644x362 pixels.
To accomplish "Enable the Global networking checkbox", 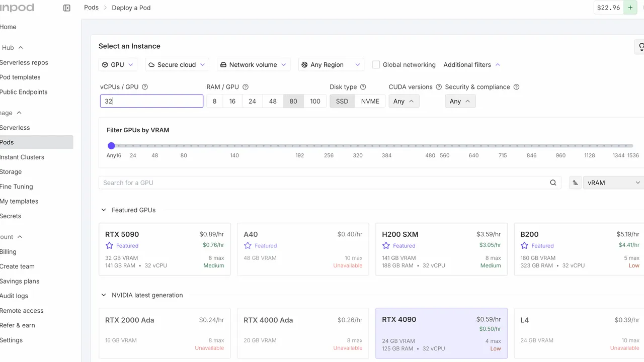I will 376,65.
